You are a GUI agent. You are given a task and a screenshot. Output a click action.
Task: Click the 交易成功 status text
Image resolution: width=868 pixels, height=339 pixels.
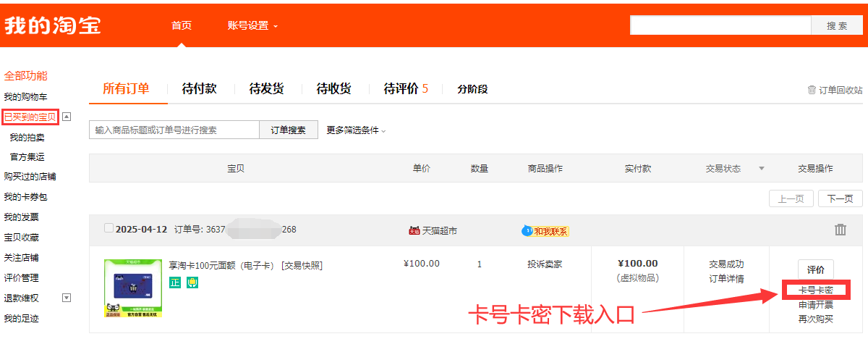(726, 264)
